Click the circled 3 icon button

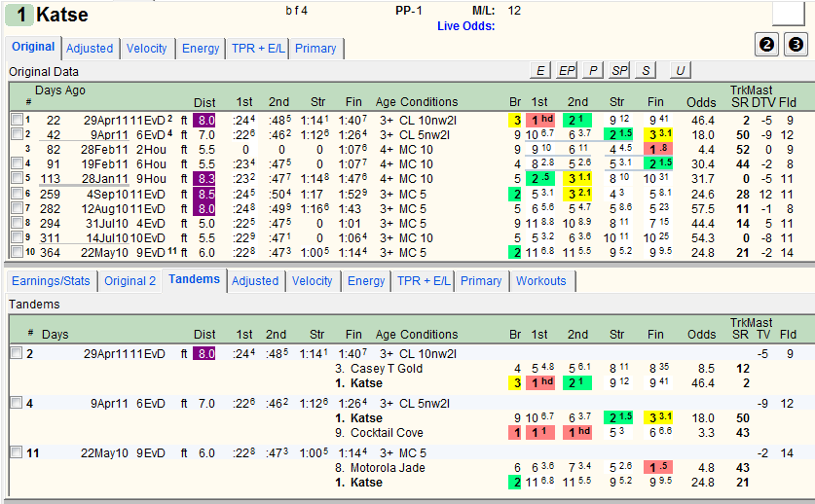tap(796, 45)
